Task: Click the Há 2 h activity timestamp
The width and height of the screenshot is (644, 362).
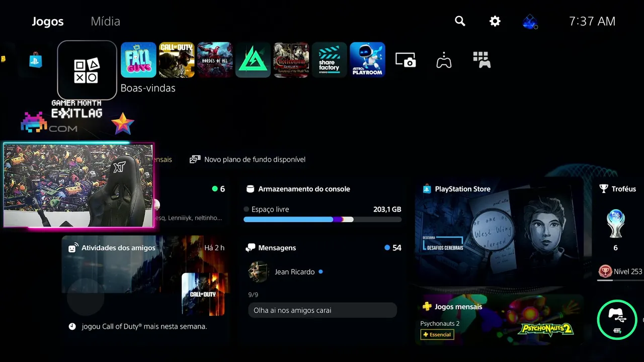Action: click(214, 248)
